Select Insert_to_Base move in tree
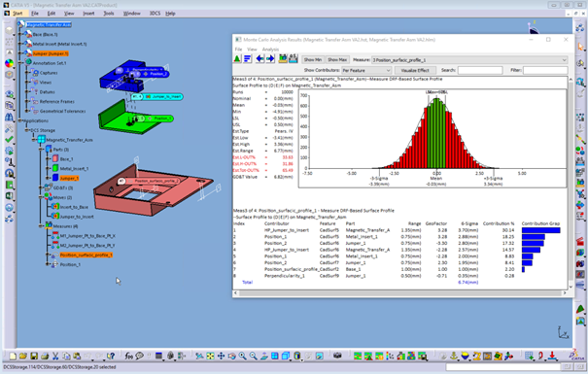Screen dimensions: 588x374 click(74, 207)
